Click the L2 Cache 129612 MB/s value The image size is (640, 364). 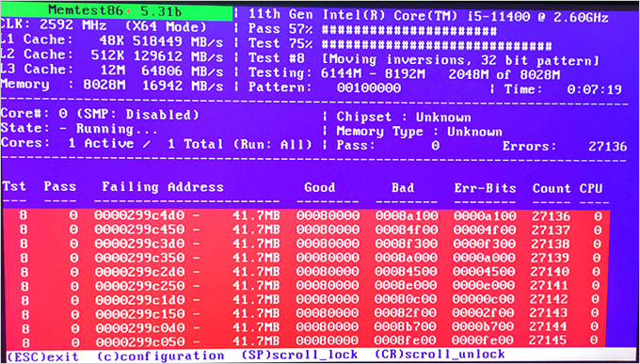(x=178, y=55)
